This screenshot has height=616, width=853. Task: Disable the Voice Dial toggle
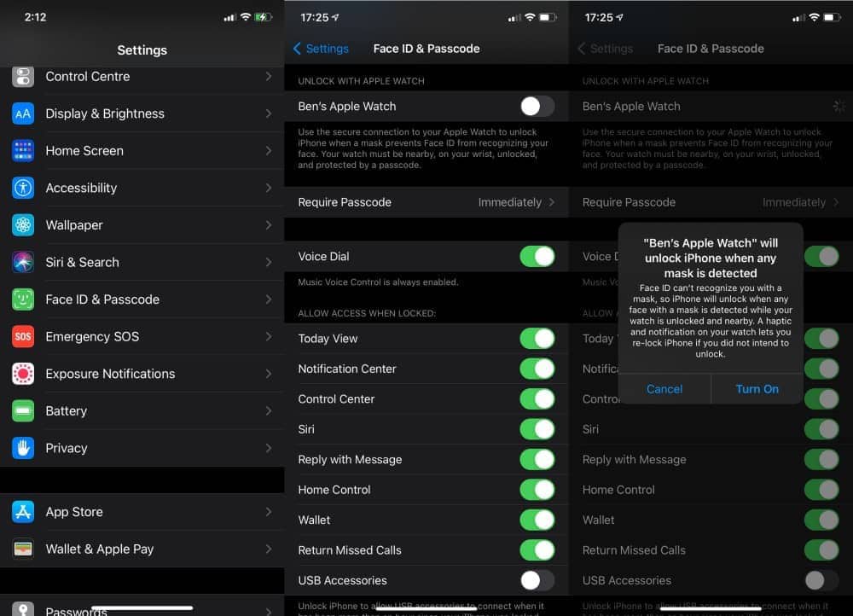pyautogui.click(x=537, y=256)
